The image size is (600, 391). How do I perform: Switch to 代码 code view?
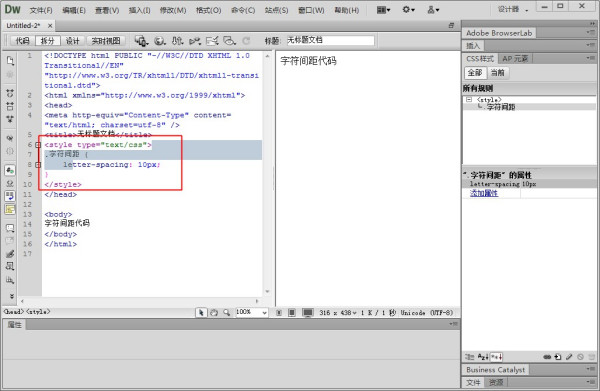23,41
